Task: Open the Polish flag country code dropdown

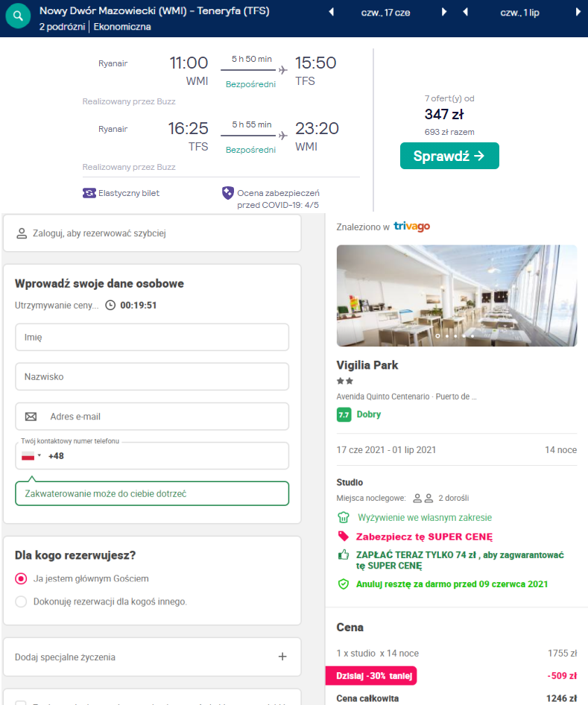Action: [x=31, y=456]
